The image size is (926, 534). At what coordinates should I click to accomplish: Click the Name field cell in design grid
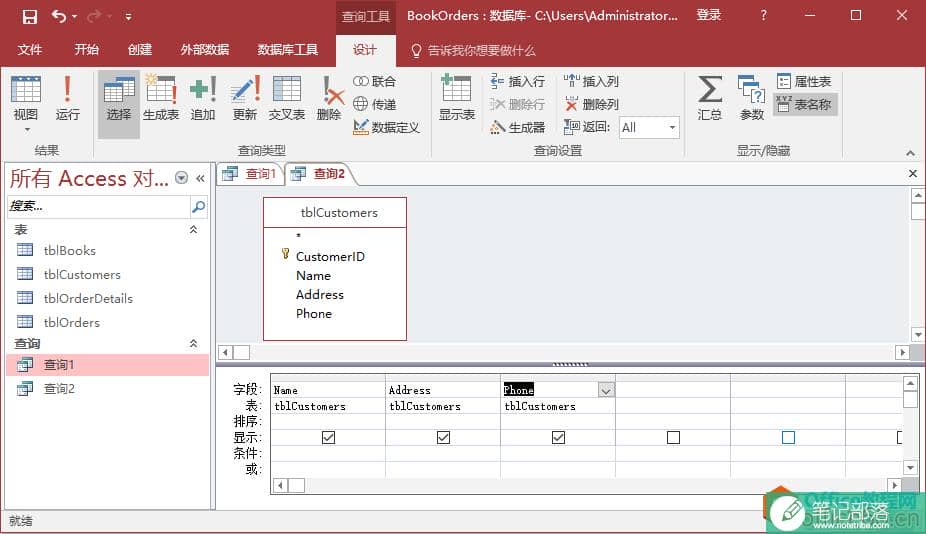(327, 390)
